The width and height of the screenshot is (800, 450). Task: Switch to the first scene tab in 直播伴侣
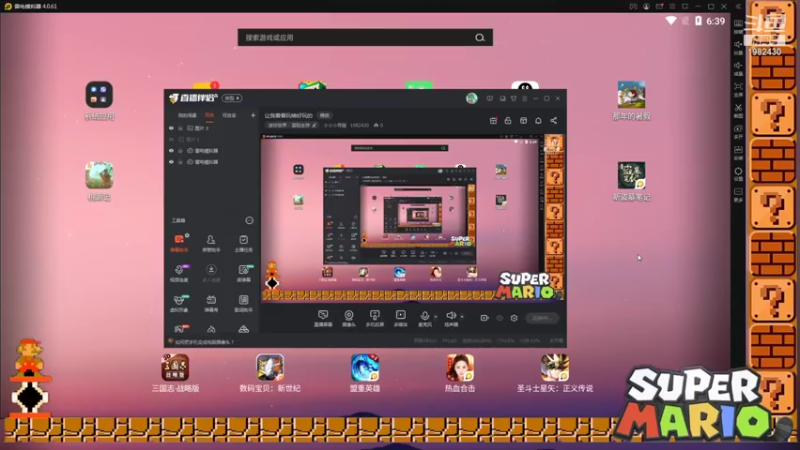[x=187, y=115]
